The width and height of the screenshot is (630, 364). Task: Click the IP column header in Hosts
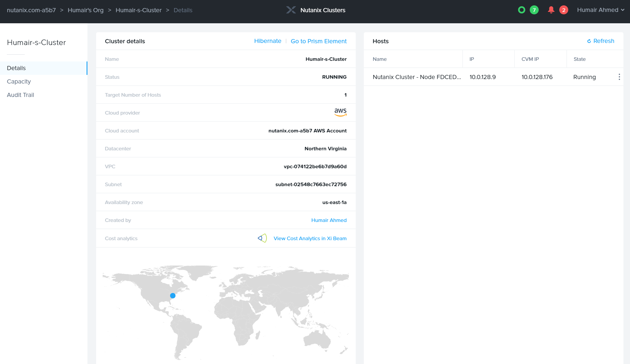472,59
